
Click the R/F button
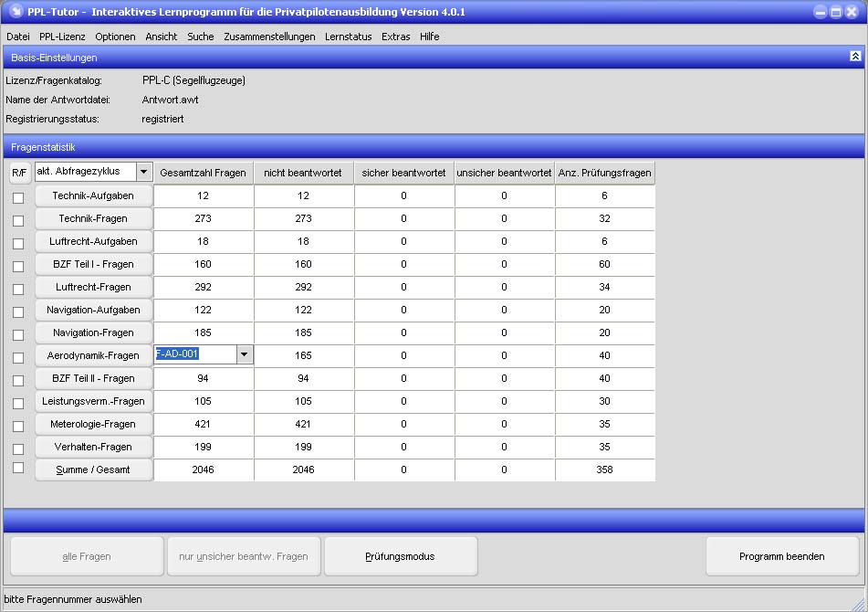(x=19, y=173)
